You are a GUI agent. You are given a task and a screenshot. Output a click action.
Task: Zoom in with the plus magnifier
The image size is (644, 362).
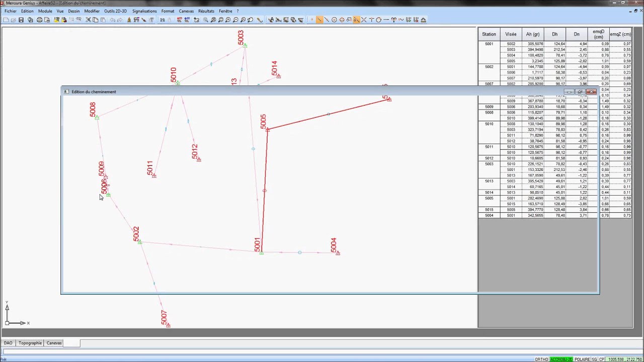click(228, 20)
